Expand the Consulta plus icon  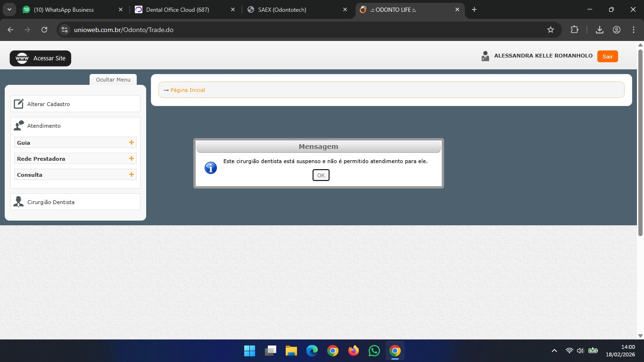point(132,174)
